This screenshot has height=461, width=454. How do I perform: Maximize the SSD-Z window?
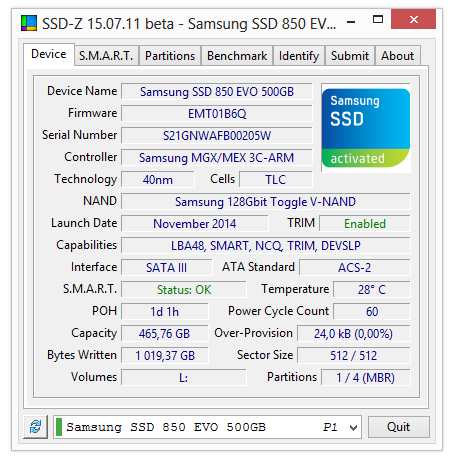coord(378,19)
